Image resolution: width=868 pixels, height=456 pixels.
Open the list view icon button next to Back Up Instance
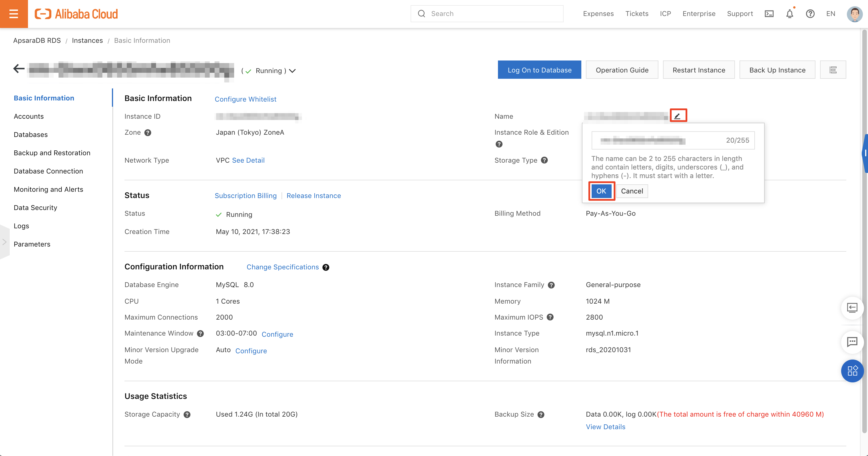833,70
